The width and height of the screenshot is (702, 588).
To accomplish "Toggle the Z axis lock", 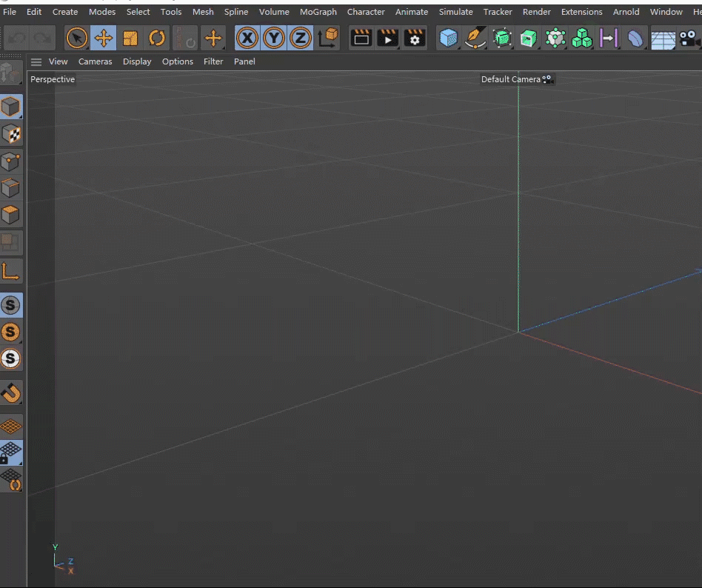I will (300, 38).
